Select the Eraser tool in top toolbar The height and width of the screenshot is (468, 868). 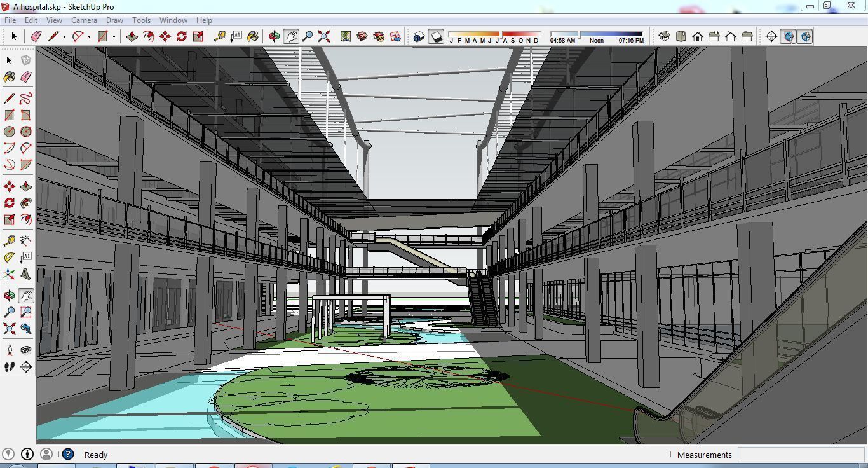pyautogui.click(x=36, y=36)
